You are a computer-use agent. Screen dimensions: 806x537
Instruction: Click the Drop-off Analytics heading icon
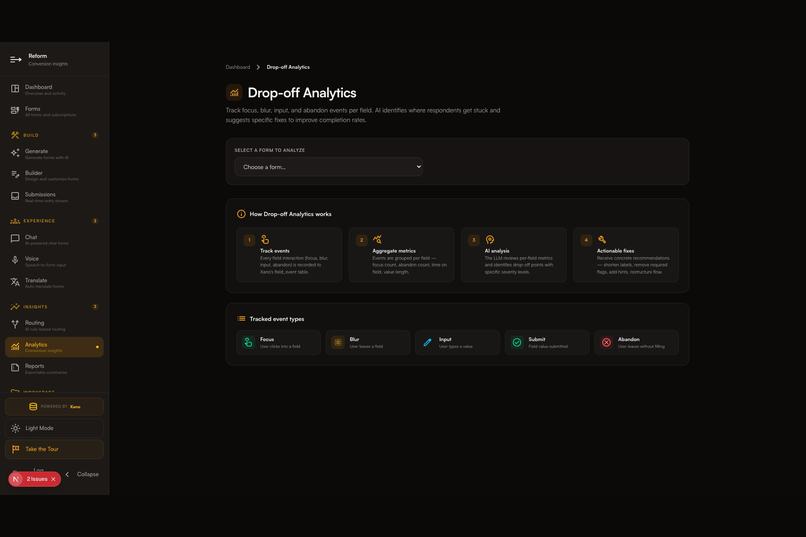[234, 93]
